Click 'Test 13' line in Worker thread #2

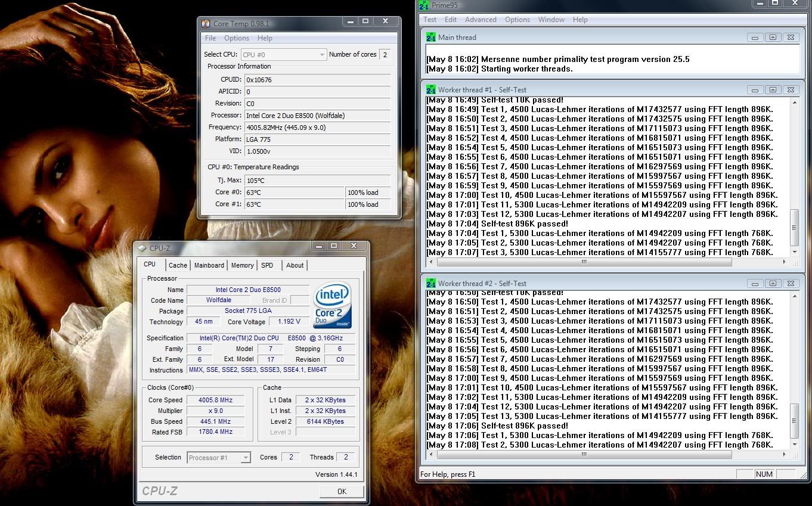tap(602, 417)
